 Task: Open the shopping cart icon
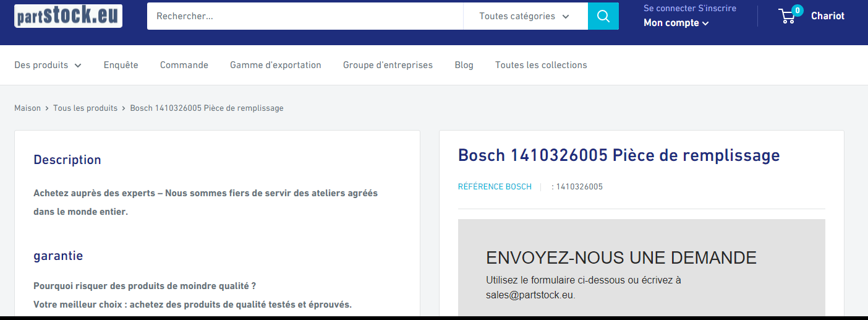(788, 16)
